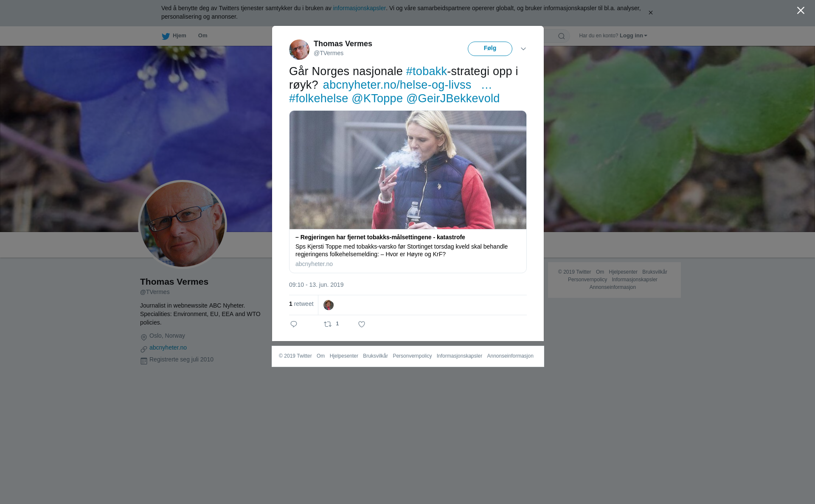Open @KToppe mention link
This screenshot has height=504, width=815.
click(x=377, y=98)
